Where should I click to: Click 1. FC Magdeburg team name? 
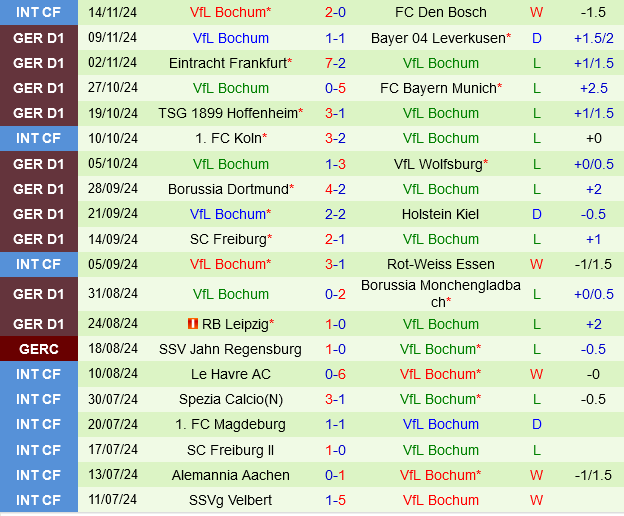point(230,424)
